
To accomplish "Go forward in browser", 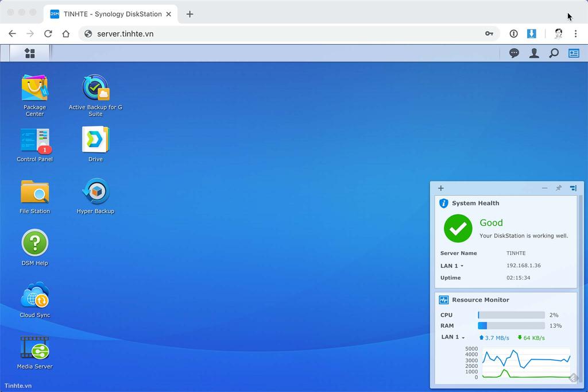I will tap(30, 34).
